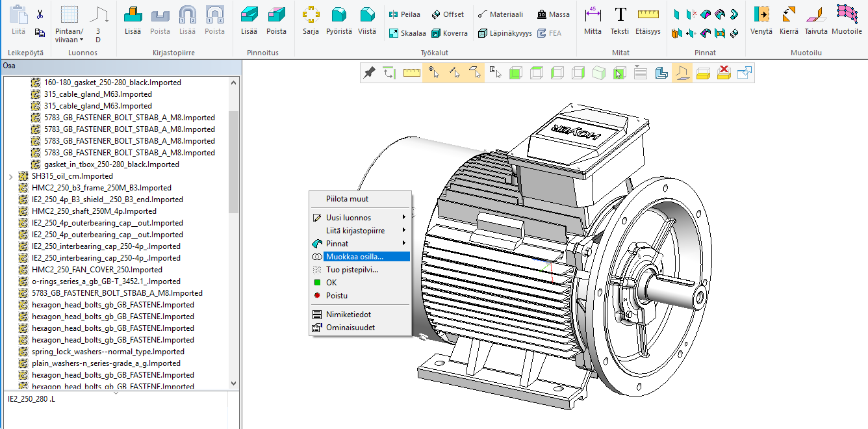Image resolution: width=868 pixels, height=429 pixels.
Task: Select the Muotoile shaping tool
Action: (x=847, y=20)
